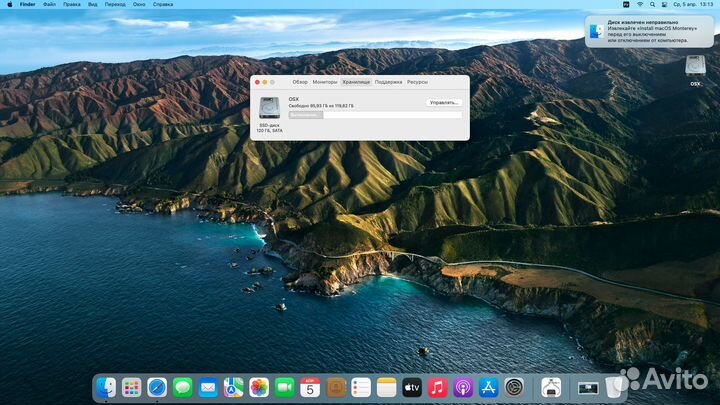Open the Окно menu
720x405 pixels.
(x=139, y=4)
